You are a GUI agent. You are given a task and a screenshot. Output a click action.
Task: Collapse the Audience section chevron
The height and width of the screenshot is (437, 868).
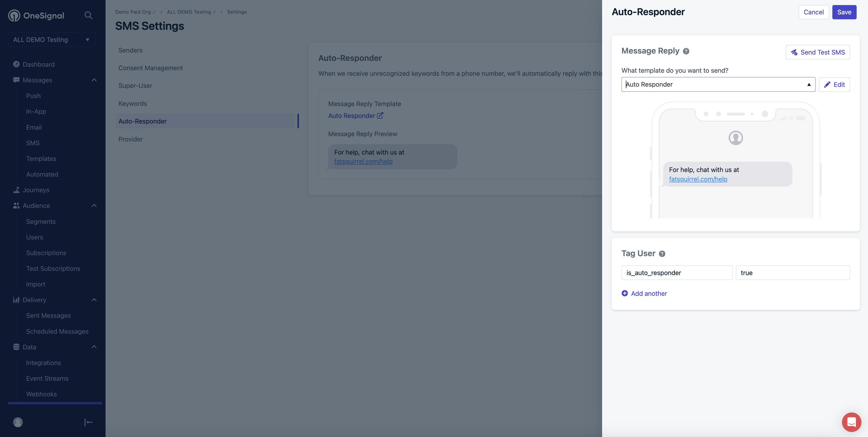(94, 205)
